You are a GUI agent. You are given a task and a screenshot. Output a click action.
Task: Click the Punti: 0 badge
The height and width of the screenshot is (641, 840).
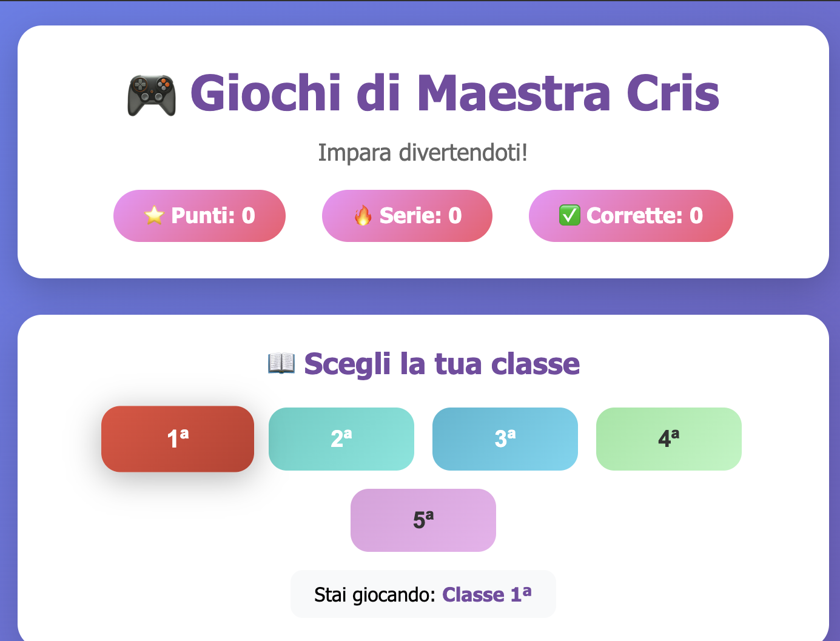tap(200, 215)
